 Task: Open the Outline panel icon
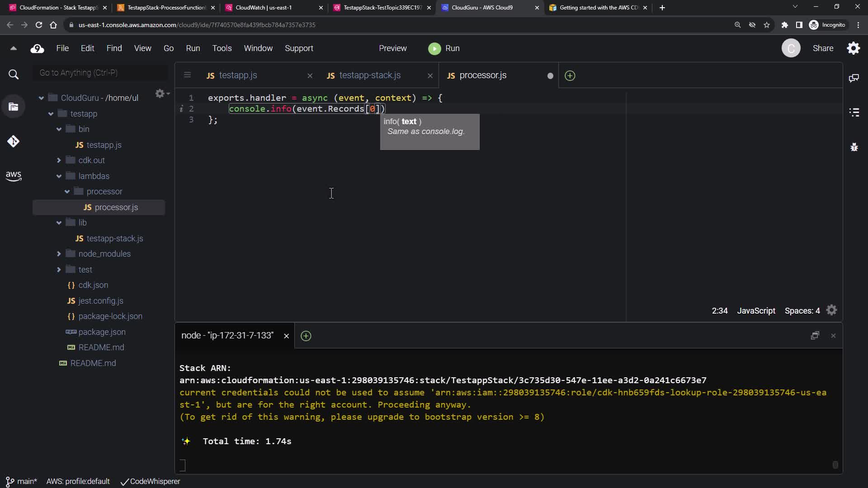tap(854, 112)
